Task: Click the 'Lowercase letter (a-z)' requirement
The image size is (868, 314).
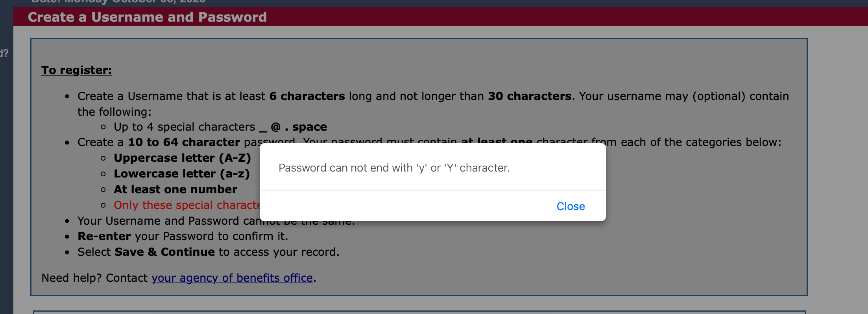Action: 181,174
